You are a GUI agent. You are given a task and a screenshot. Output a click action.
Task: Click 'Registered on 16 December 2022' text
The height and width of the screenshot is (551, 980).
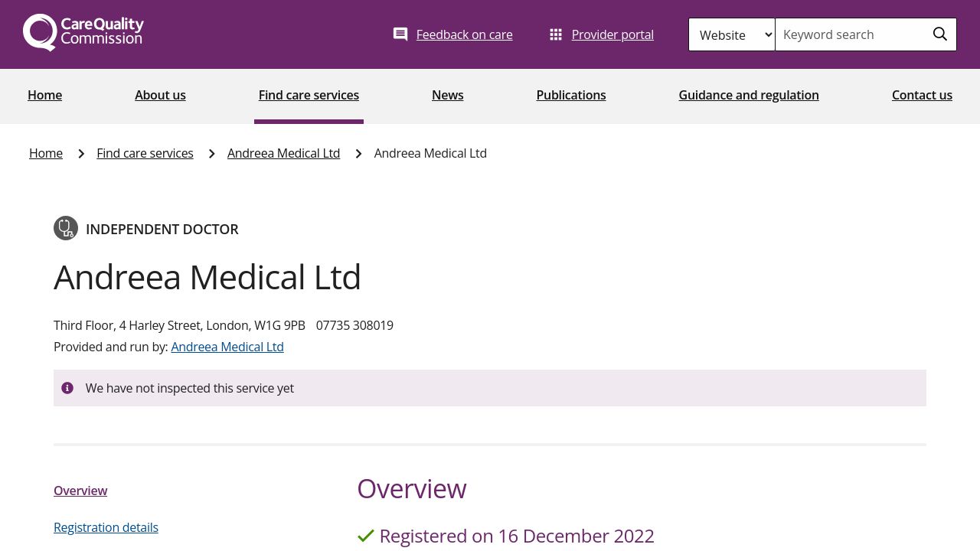pos(517,536)
